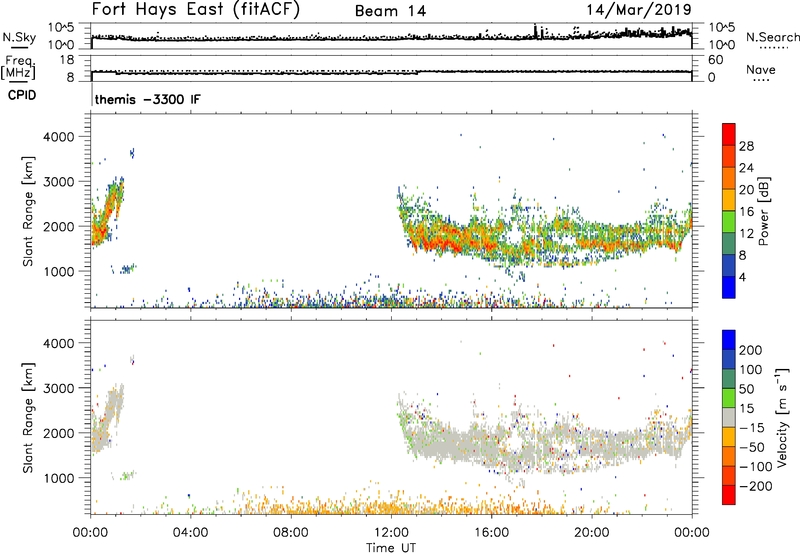
Task: Select the Beam 14 label
Action: point(390,11)
